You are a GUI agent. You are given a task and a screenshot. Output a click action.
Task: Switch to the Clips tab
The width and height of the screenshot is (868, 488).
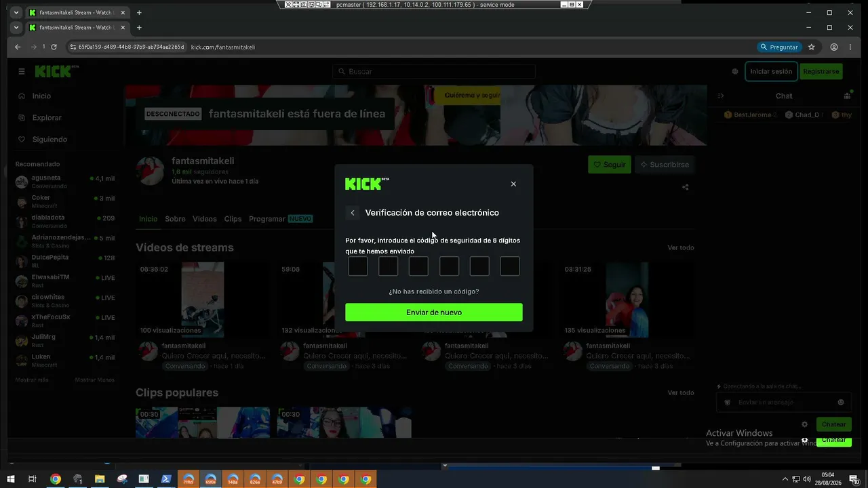coord(233,219)
